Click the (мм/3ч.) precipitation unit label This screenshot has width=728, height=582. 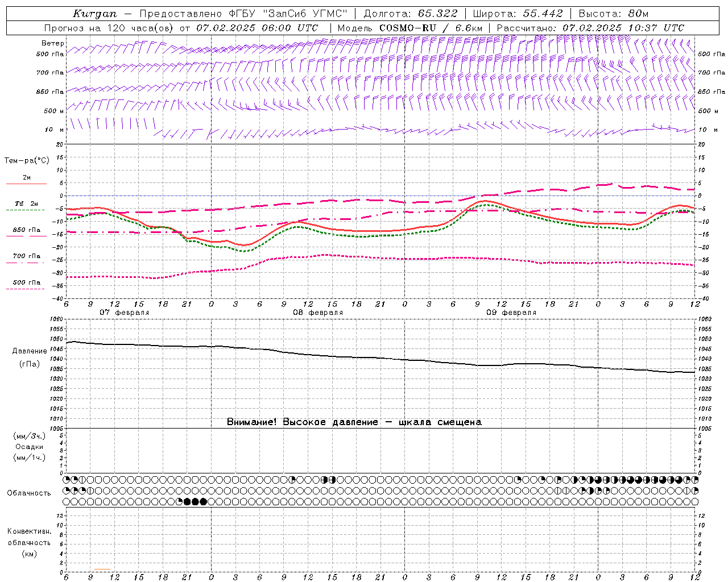click(x=30, y=436)
